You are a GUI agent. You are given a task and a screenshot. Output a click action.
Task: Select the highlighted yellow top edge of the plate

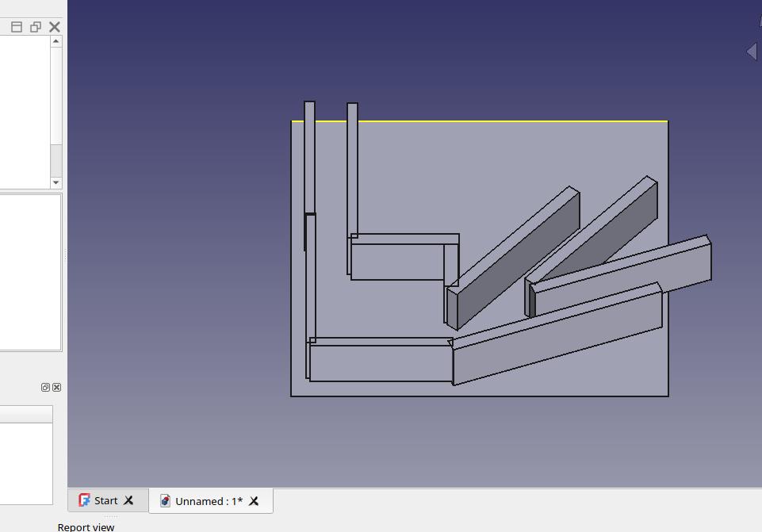pyautogui.click(x=513, y=121)
